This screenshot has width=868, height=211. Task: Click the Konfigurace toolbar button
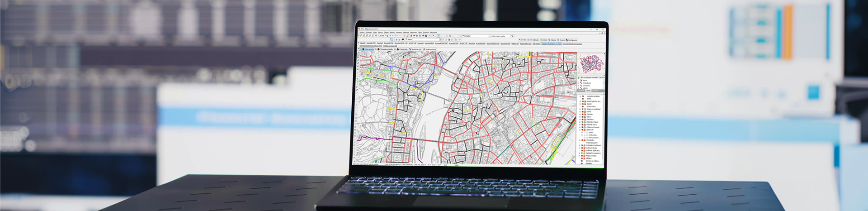[571, 40]
